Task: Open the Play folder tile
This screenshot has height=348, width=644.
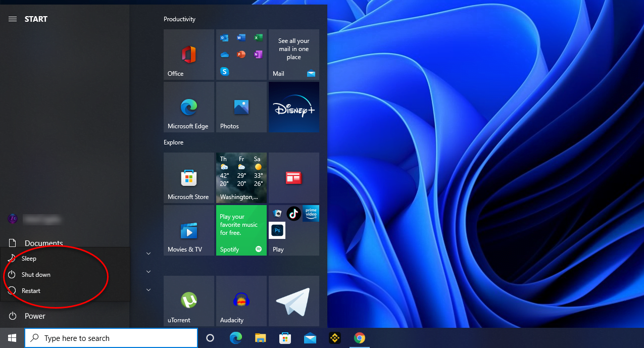Action: click(294, 230)
